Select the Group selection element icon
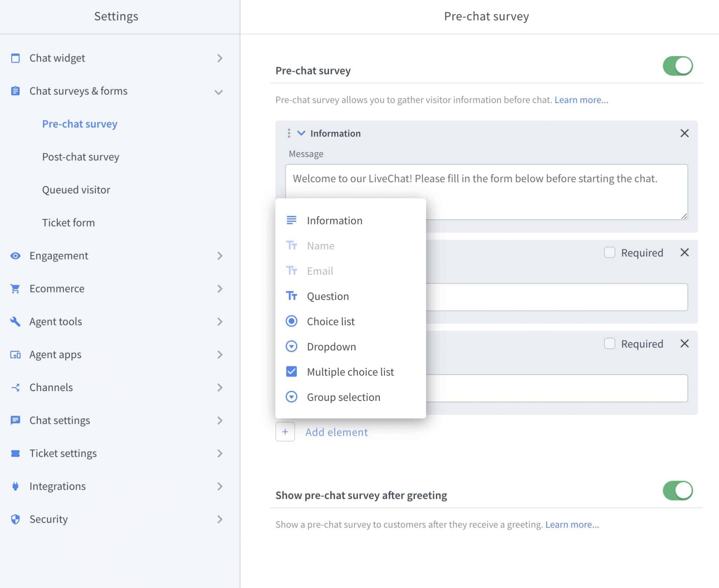Image resolution: width=719 pixels, height=588 pixels. click(291, 397)
